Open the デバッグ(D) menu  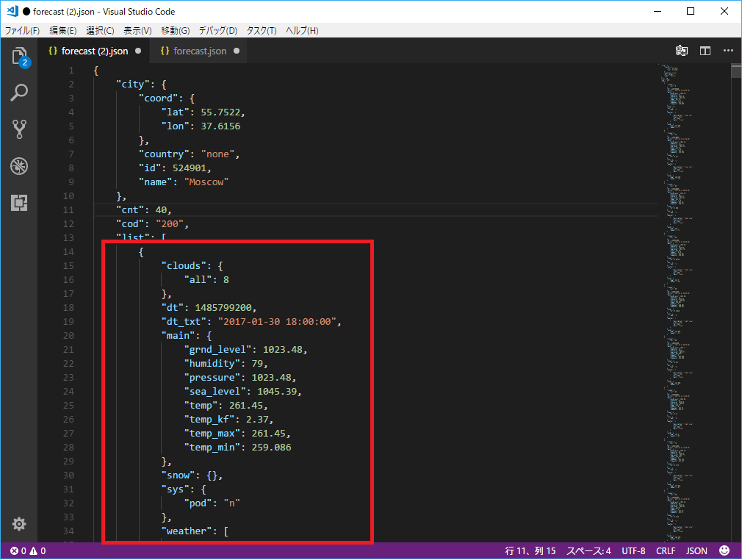point(217,31)
